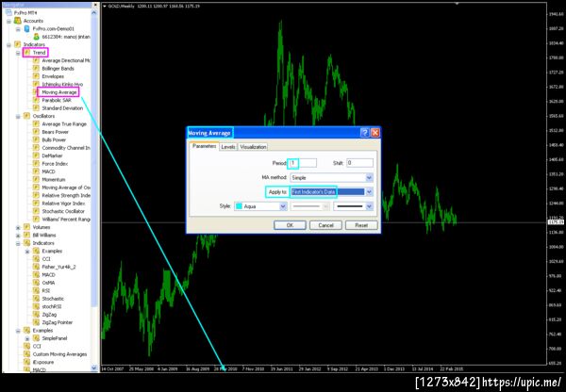
Task: Close the Navigator panel
Action: click(95, 5)
